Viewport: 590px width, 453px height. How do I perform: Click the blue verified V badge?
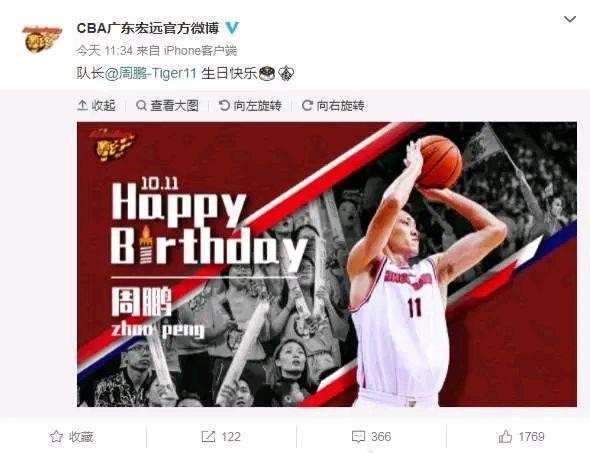[232, 28]
